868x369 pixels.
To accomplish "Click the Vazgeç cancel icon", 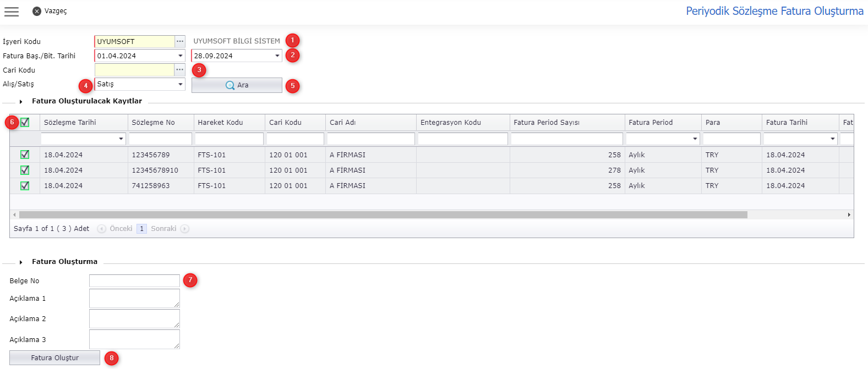I will tap(37, 11).
